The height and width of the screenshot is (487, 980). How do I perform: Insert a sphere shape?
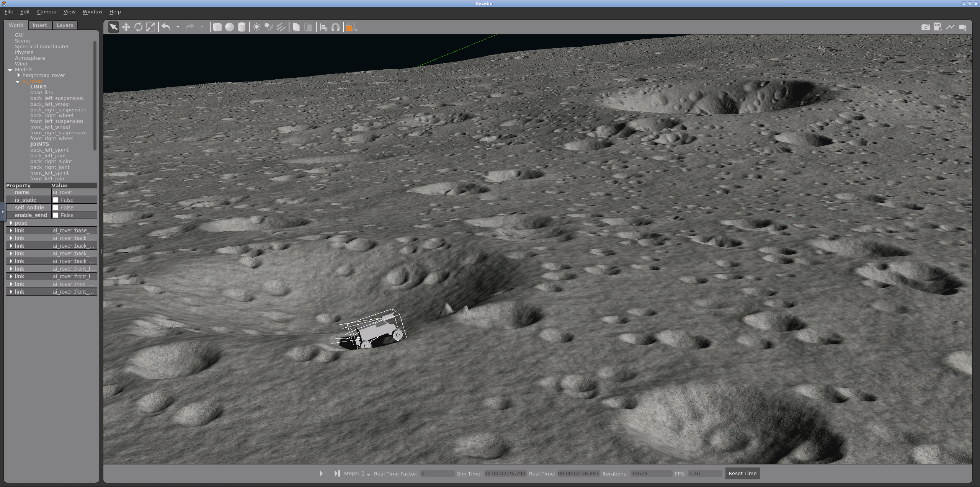click(x=229, y=27)
